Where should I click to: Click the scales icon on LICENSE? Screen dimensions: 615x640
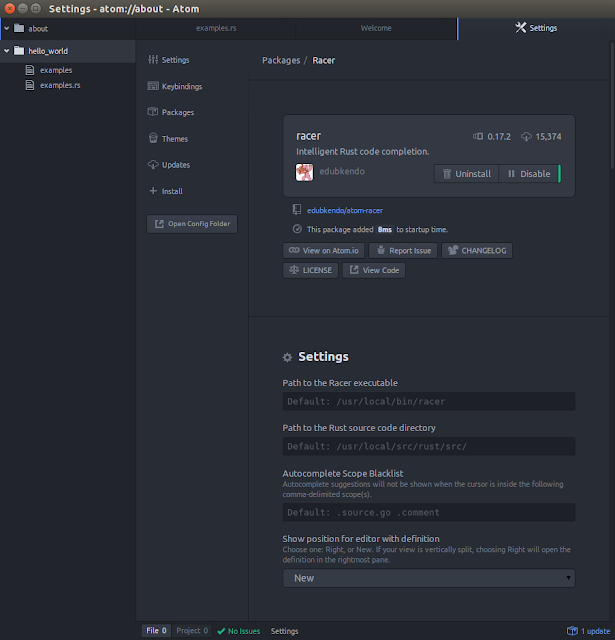pos(294,270)
